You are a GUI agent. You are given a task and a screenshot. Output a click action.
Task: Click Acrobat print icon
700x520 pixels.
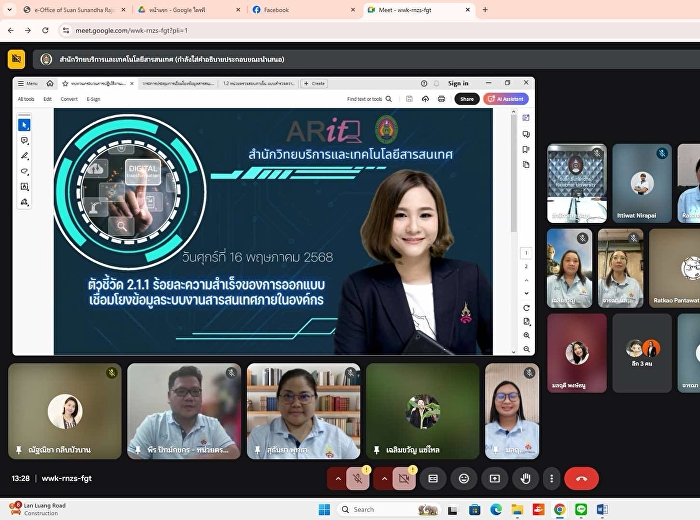point(442,99)
